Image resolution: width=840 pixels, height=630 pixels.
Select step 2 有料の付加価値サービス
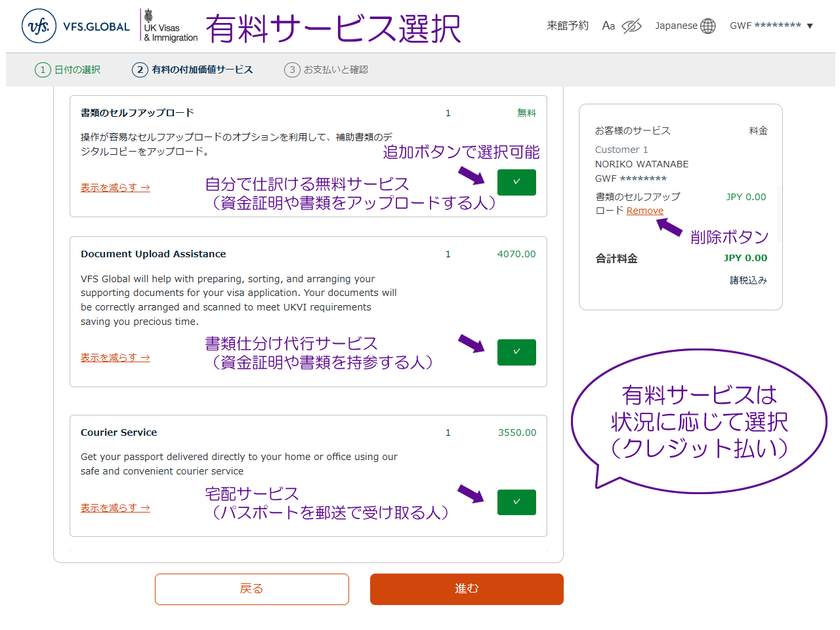tap(193, 70)
